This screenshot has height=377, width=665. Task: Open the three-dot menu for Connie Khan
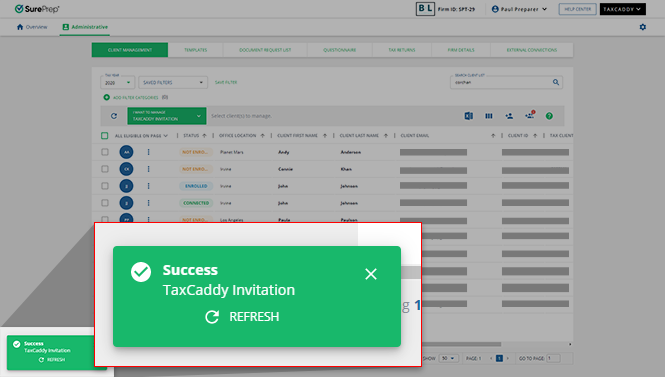[148, 169]
